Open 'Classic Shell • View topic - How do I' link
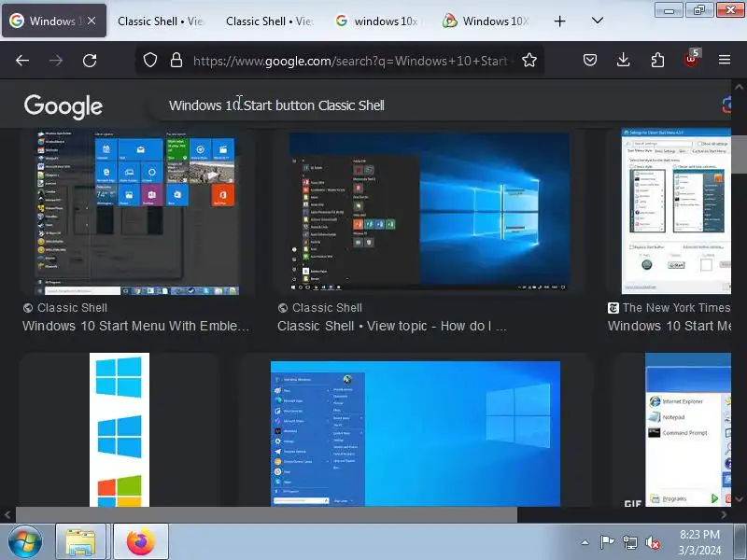The image size is (747, 560). point(391,326)
